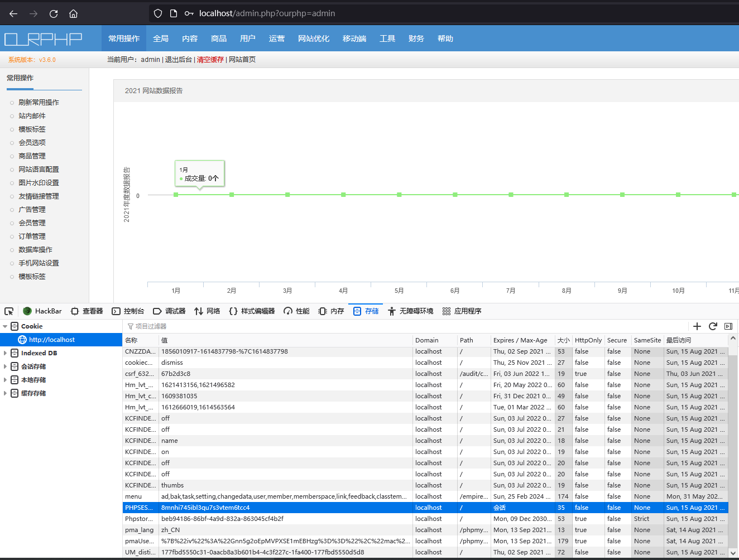Refresh the storage table with reload icon
The image size is (739, 560).
pyautogui.click(x=713, y=326)
